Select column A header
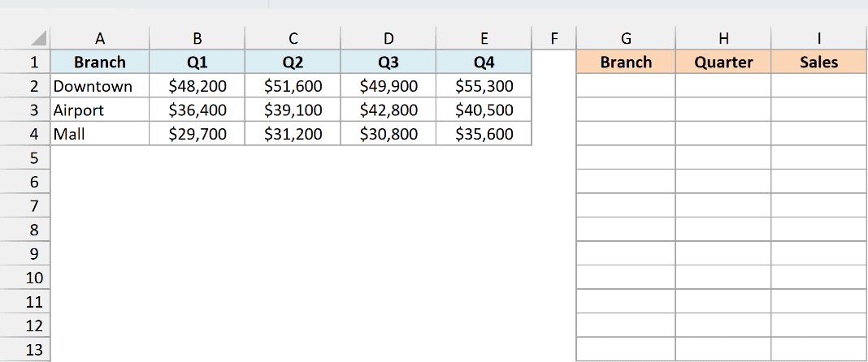This screenshot has width=868, height=362. [100, 38]
